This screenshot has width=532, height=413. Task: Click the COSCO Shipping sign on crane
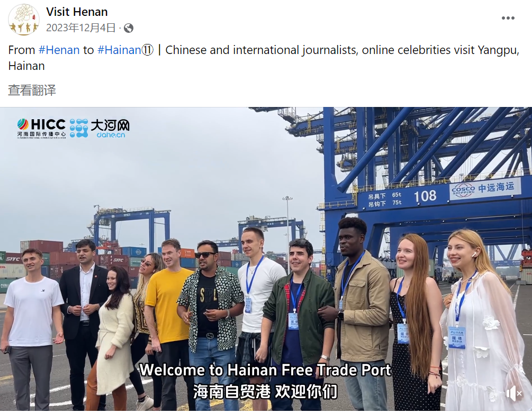(485, 189)
